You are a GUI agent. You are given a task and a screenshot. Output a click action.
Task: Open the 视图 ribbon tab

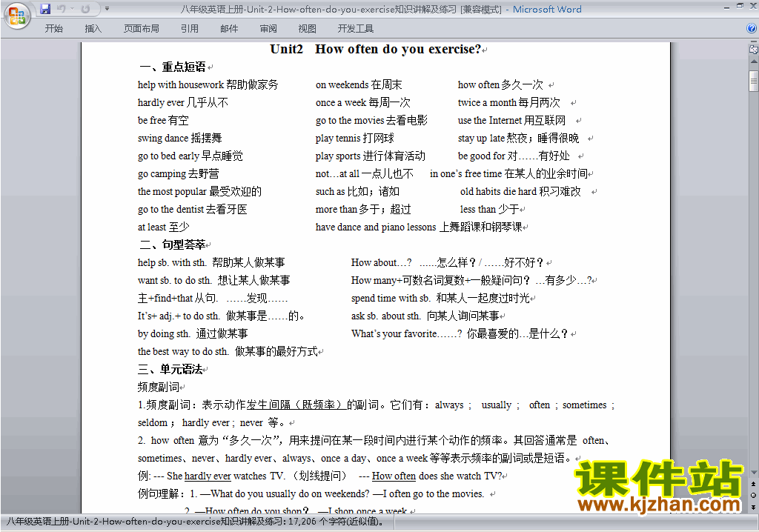coord(308,29)
